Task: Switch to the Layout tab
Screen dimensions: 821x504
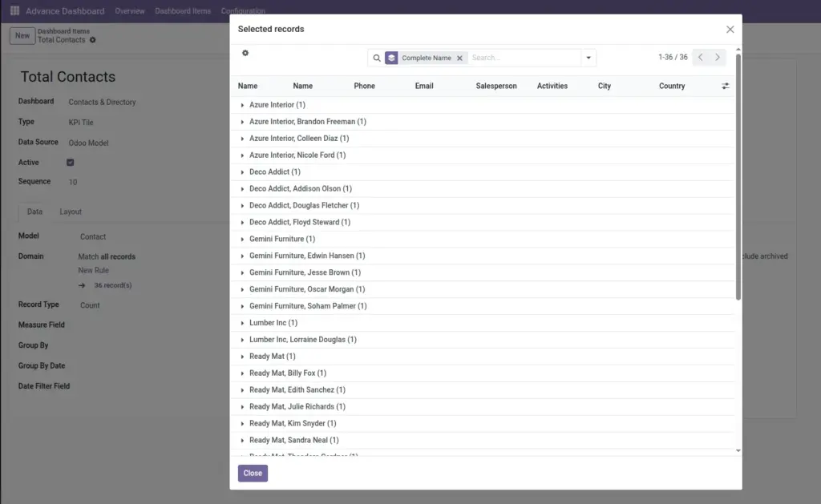Action: coord(71,212)
